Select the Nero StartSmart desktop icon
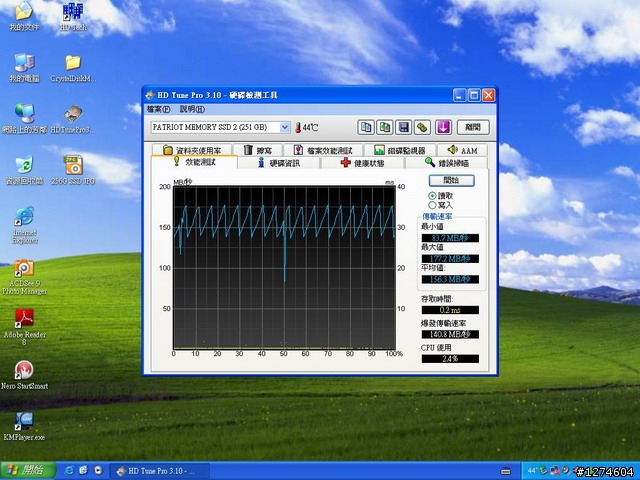The image size is (640, 480). click(24, 375)
